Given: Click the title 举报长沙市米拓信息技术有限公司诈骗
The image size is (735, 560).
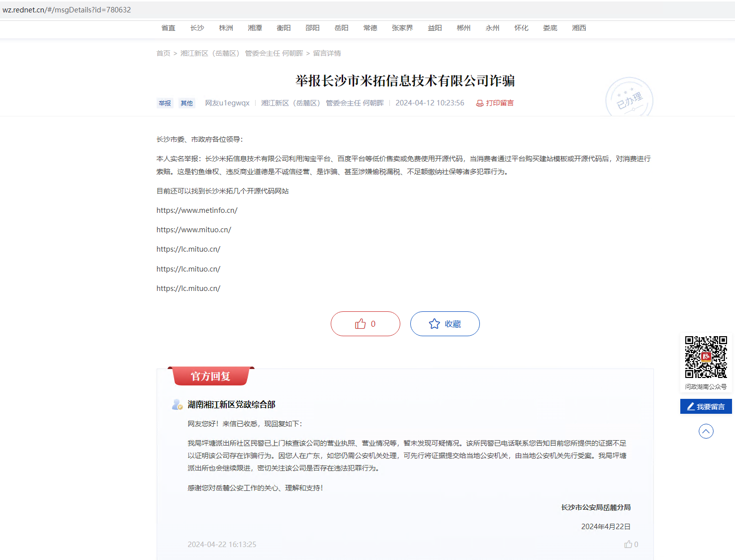Looking at the screenshot, I should tap(405, 81).
